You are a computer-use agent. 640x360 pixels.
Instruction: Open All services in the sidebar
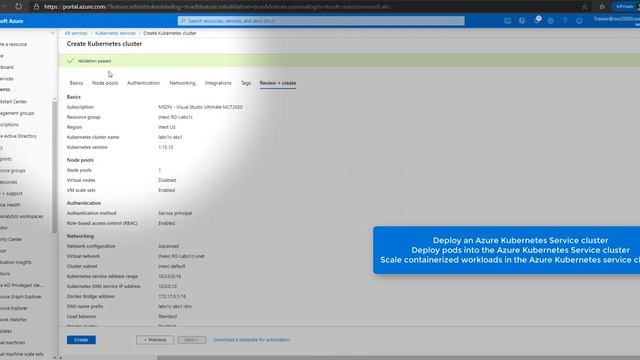7,78
